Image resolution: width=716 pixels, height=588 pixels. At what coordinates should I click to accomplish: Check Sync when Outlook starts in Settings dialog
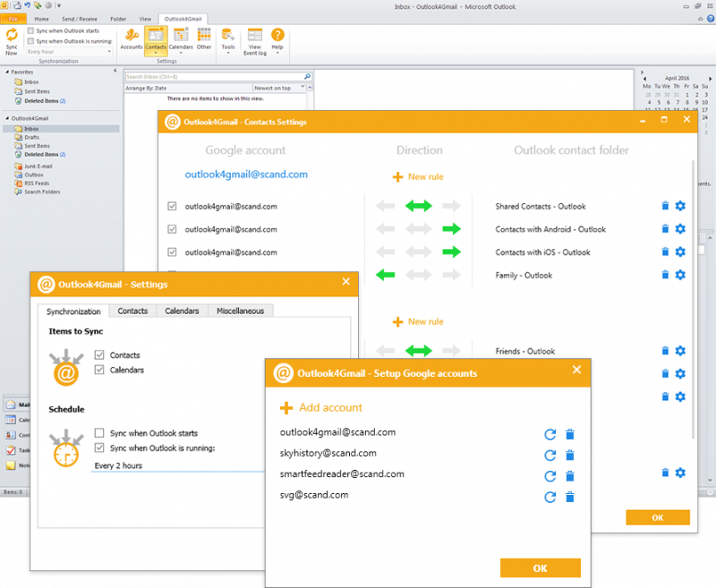(x=99, y=433)
